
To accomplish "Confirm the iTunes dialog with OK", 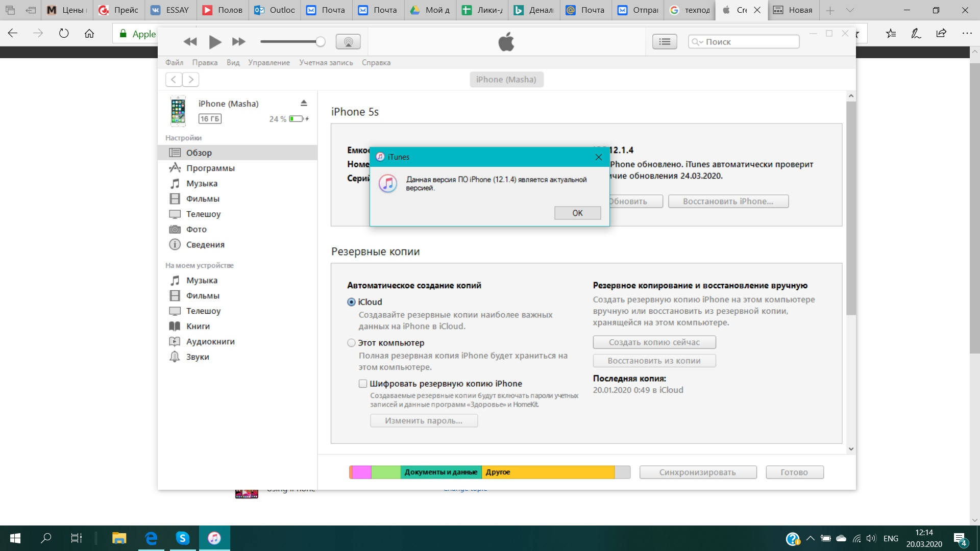I will [577, 213].
